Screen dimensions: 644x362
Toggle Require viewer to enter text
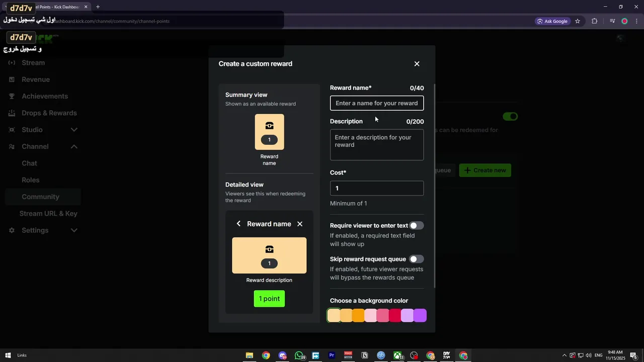pos(417,226)
